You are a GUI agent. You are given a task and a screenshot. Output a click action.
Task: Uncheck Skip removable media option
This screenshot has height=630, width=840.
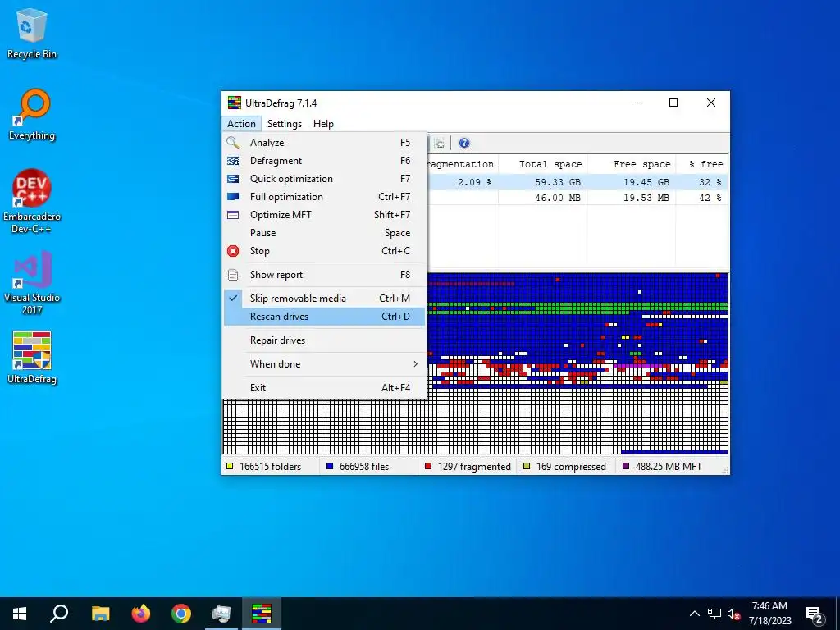pyautogui.click(x=325, y=299)
